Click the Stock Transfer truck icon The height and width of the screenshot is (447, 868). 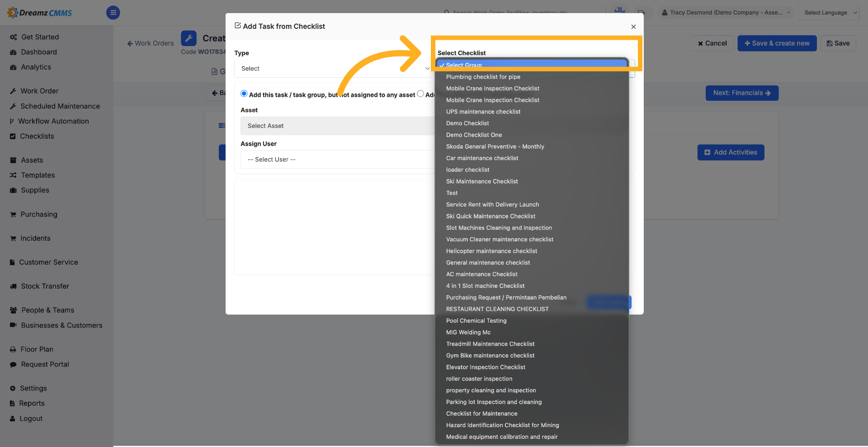click(13, 286)
